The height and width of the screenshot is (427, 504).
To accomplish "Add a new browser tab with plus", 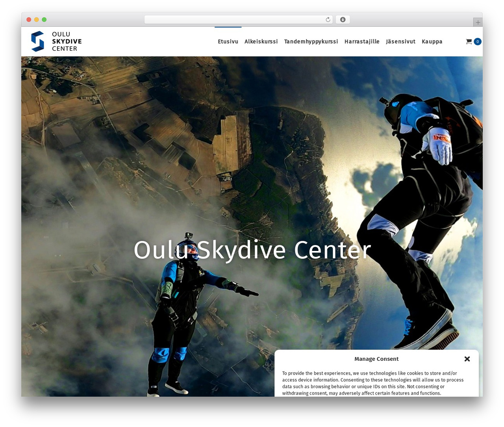I will click(x=478, y=22).
